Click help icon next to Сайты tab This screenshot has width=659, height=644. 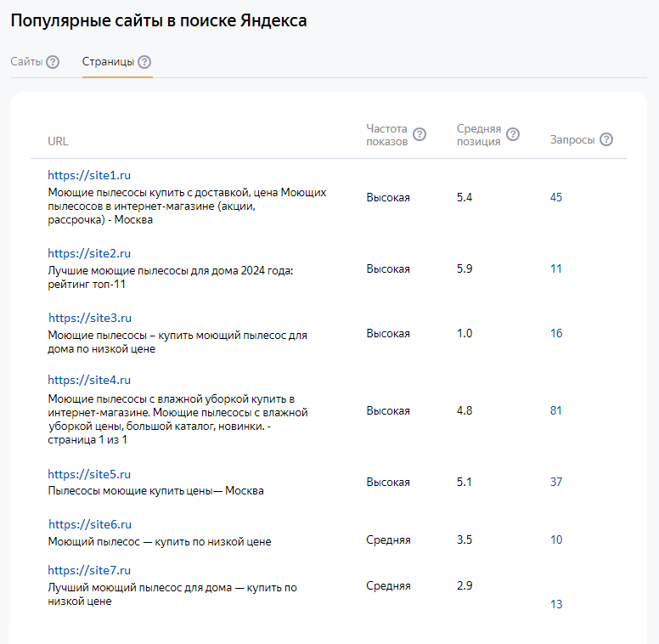pos(53,62)
